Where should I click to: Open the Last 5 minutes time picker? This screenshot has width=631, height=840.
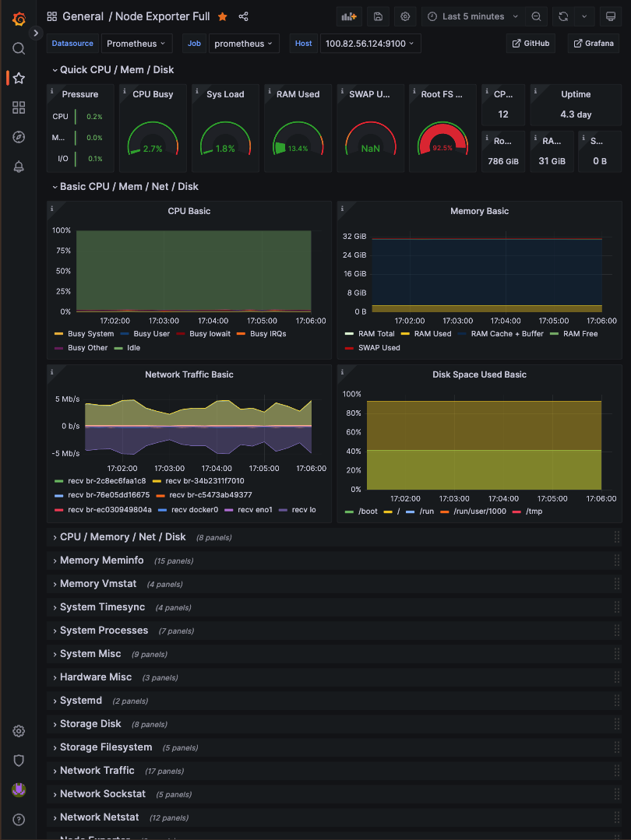474,16
